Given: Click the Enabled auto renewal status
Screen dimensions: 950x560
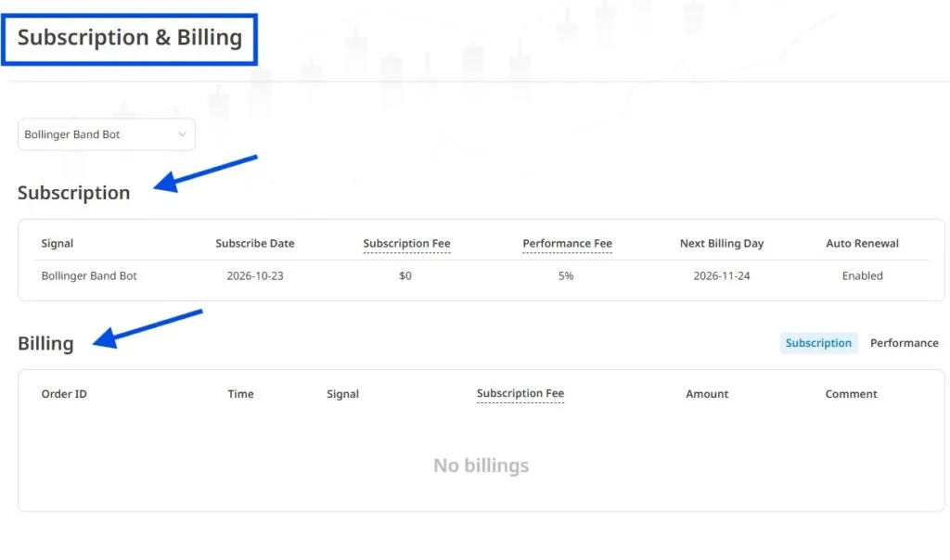Looking at the screenshot, I should tap(862, 276).
